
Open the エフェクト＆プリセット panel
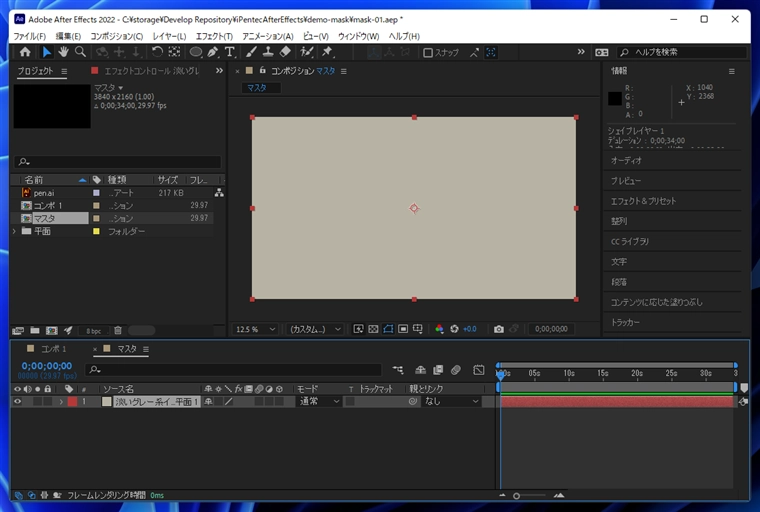(643, 201)
